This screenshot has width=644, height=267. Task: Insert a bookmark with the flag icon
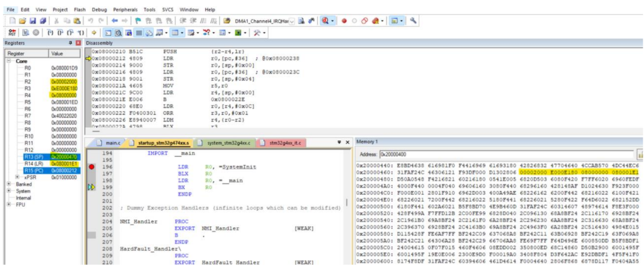pyautogui.click(x=137, y=21)
